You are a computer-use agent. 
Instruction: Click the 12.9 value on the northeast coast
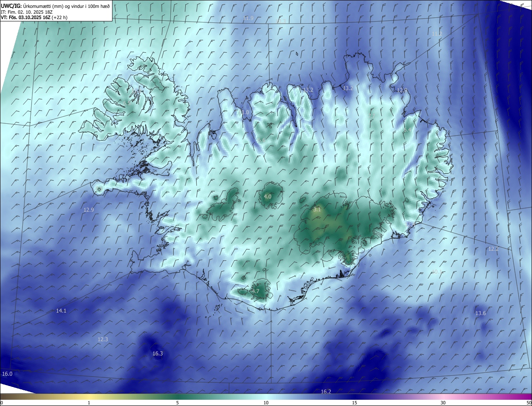pyautogui.click(x=402, y=90)
